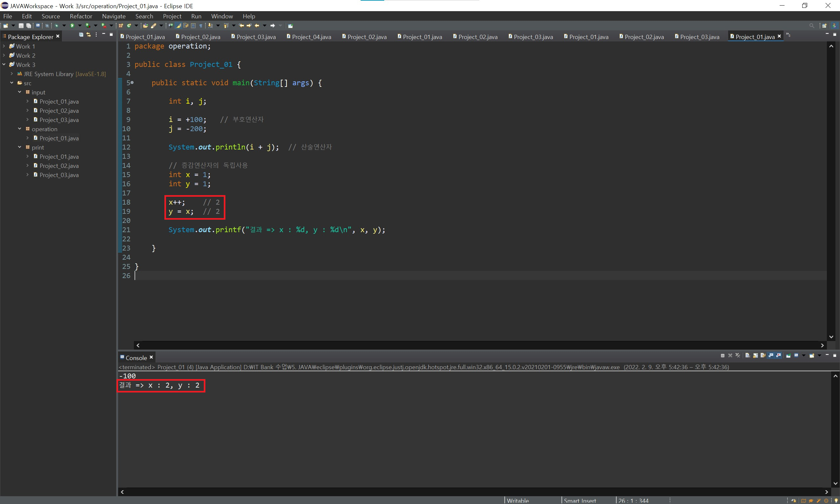Close the Console view tab
The image size is (840, 504).
[x=151, y=357]
